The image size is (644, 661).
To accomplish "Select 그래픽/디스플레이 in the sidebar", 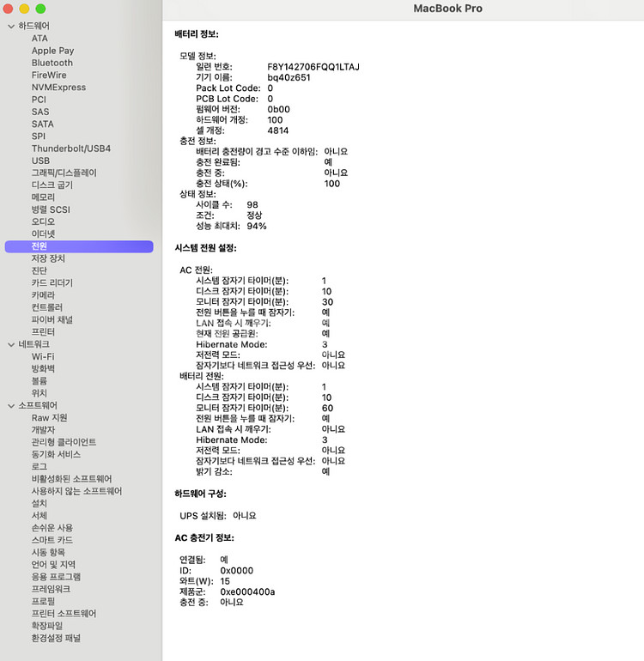I will (x=64, y=173).
